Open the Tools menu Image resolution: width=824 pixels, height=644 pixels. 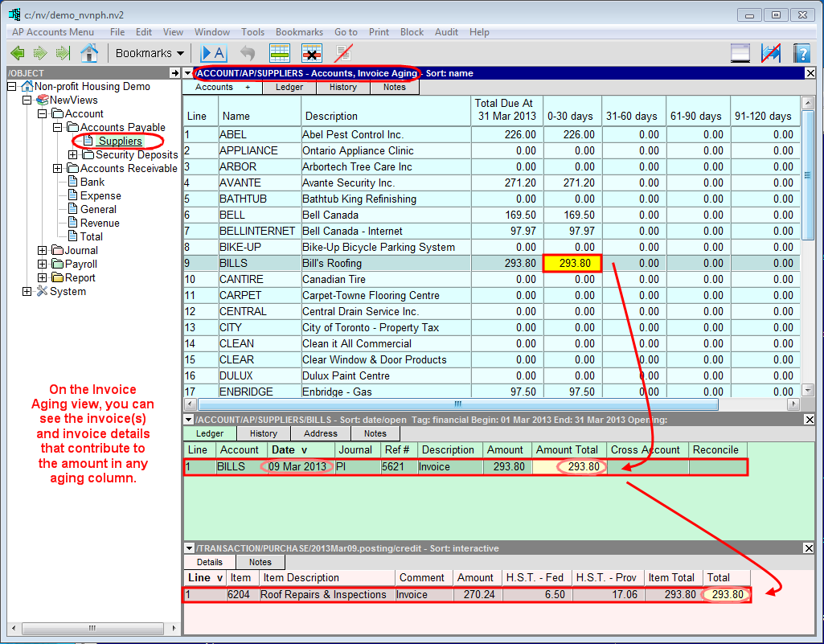point(252,32)
